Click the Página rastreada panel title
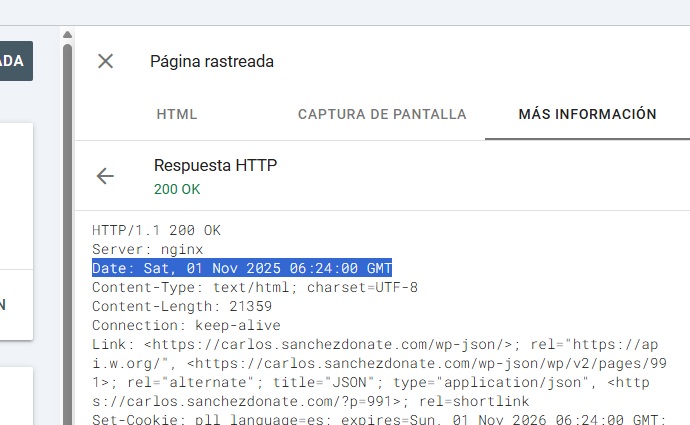The width and height of the screenshot is (690, 425). click(211, 61)
